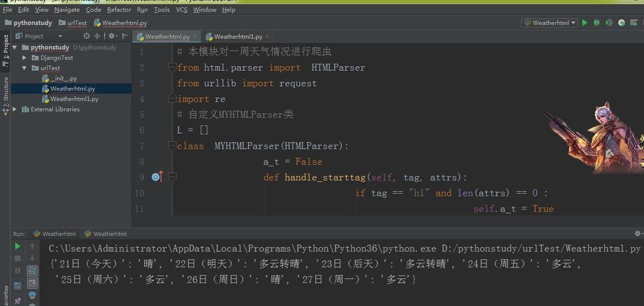
Task: Dump threads icon in Run panel
Action: tap(17, 285)
